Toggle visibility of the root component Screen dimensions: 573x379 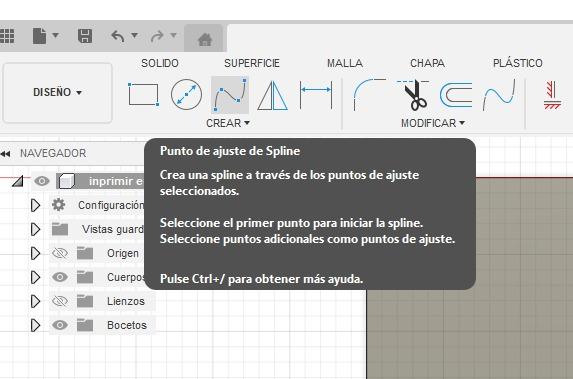[42, 181]
